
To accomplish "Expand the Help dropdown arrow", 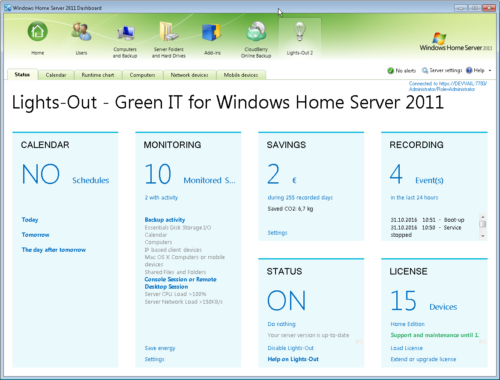I will tap(490, 71).
